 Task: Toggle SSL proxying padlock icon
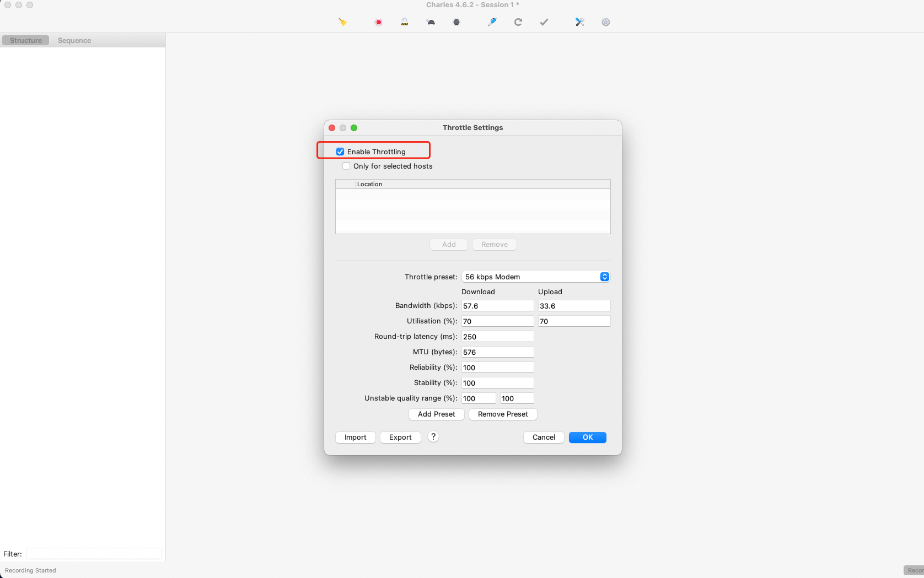click(405, 22)
